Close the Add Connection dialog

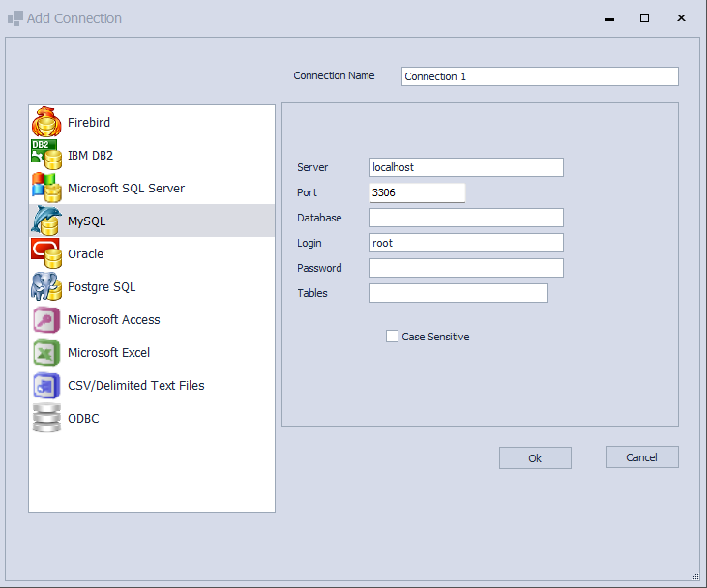click(x=681, y=18)
